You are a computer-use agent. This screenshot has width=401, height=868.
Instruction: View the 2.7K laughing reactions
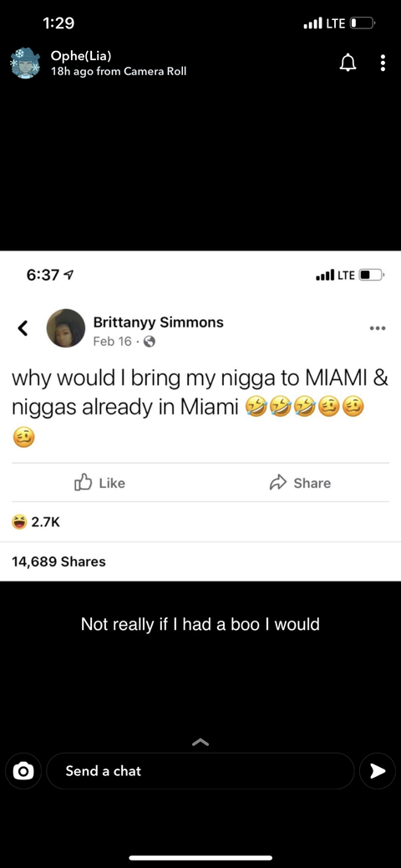click(x=36, y=521)
